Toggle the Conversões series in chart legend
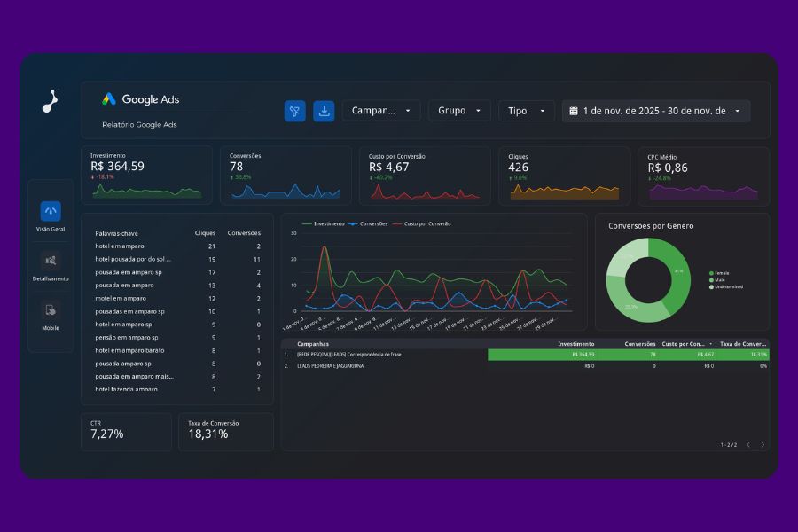 point(368,224)
